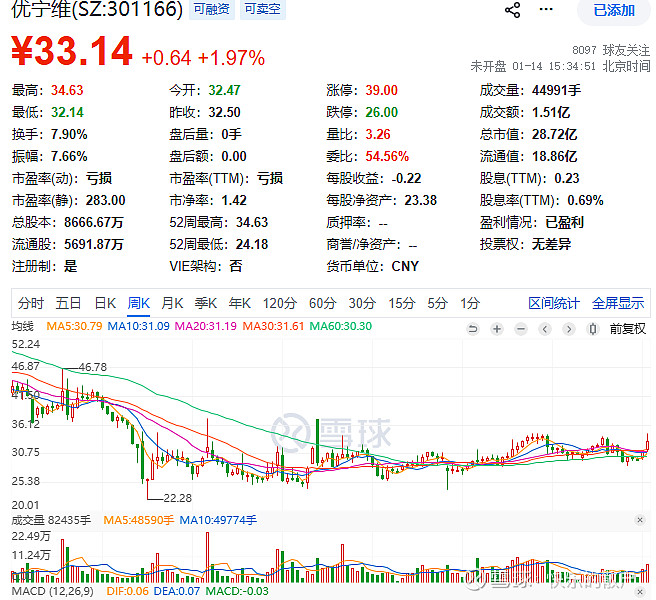Screen dimensions: 656x600
Task: Click the candlestick style icon
Action: coord(592,329)
